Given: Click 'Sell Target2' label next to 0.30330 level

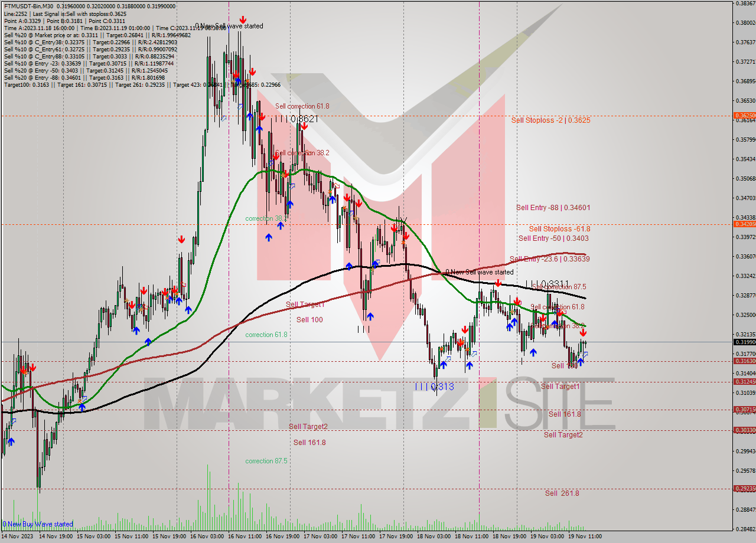Looking at the screenshot, I should (563, 435).
